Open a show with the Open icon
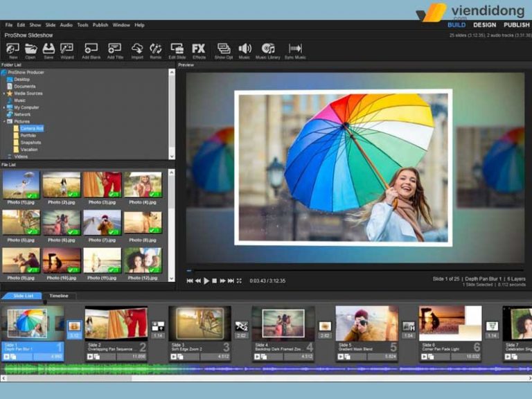Viewport: 532px width, 399px height. click(30, 51)
